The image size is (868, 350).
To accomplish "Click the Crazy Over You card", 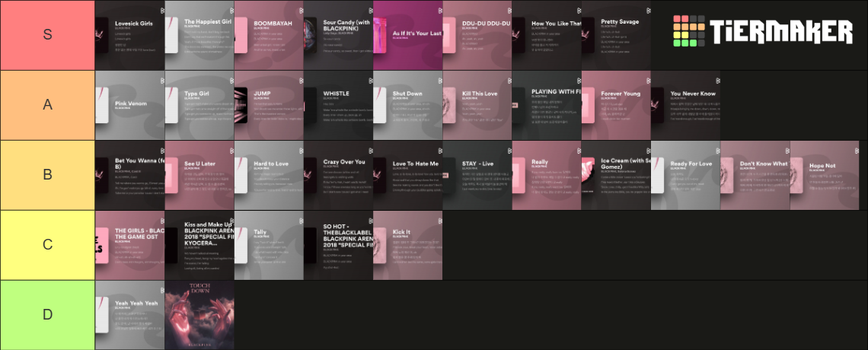I will pos(339,175).
